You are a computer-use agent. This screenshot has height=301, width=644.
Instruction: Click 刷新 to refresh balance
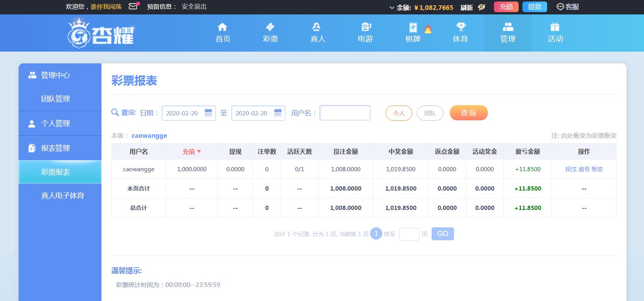(x=467, y=8)
